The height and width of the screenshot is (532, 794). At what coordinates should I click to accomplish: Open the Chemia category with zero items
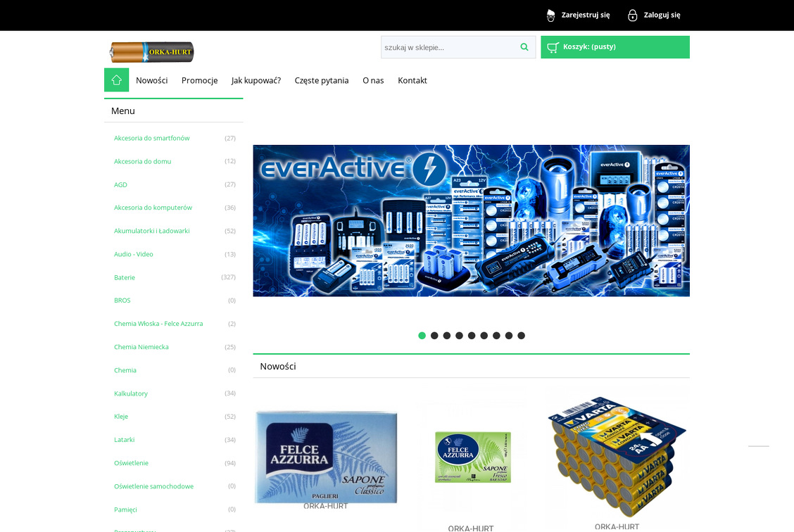tap(125, 370)
